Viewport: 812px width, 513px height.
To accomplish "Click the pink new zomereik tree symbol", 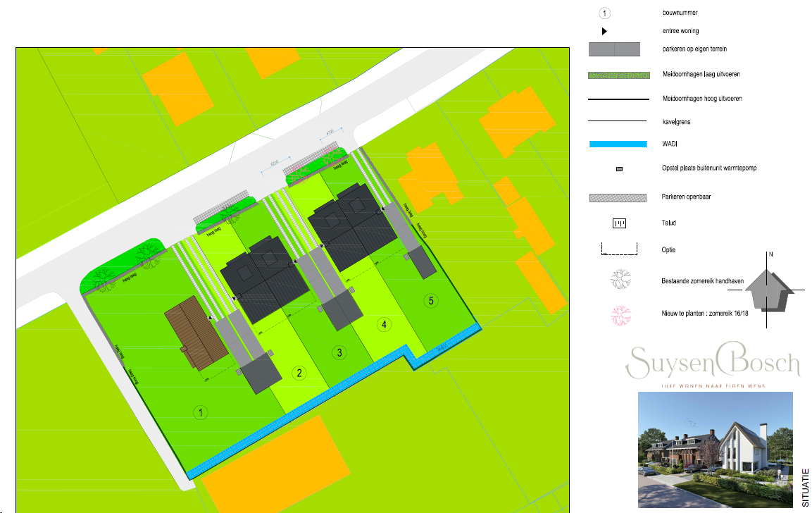I will coord(620,318).
